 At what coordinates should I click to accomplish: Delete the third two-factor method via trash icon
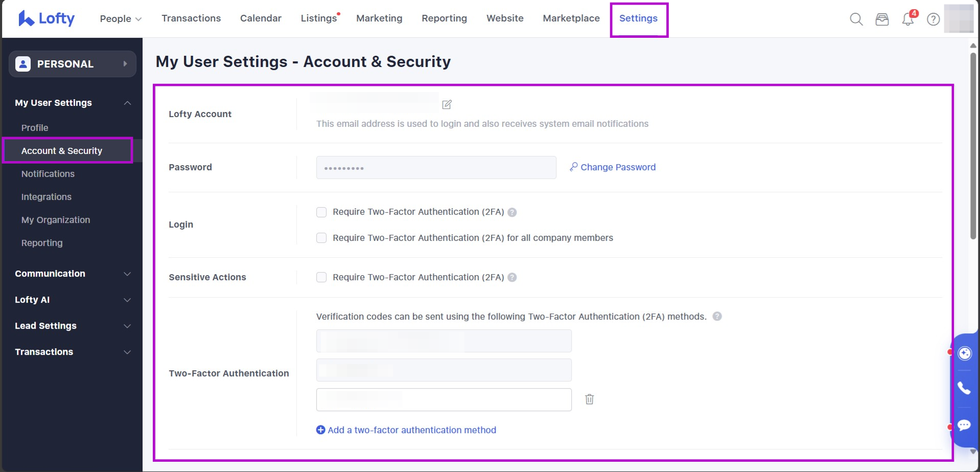coord(589,399)
